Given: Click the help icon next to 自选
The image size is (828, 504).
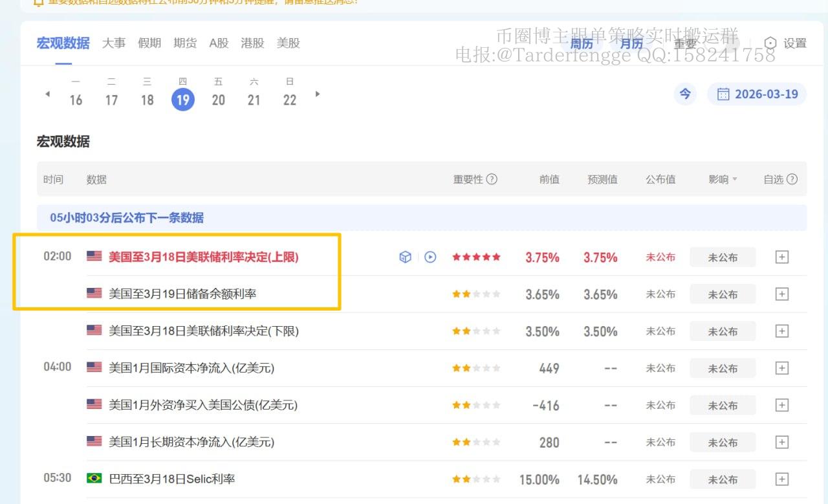Looking at the screenshot, I should point(792,179).
